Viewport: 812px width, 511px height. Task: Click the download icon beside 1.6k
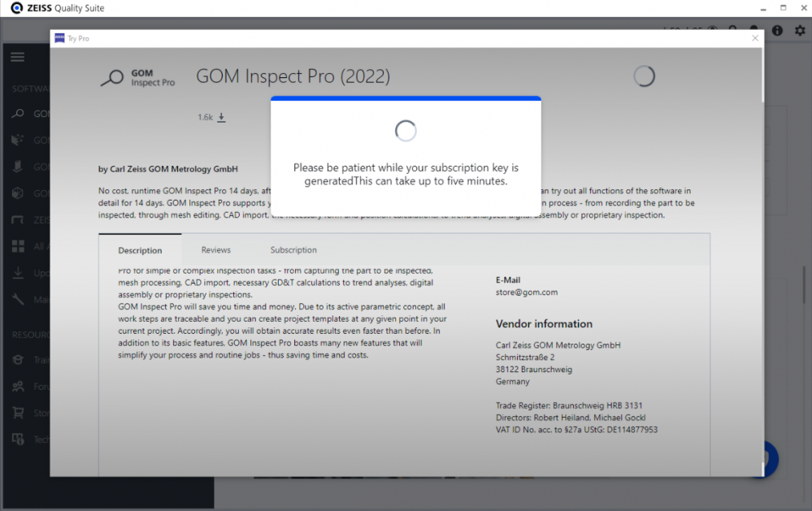point(221,117)
